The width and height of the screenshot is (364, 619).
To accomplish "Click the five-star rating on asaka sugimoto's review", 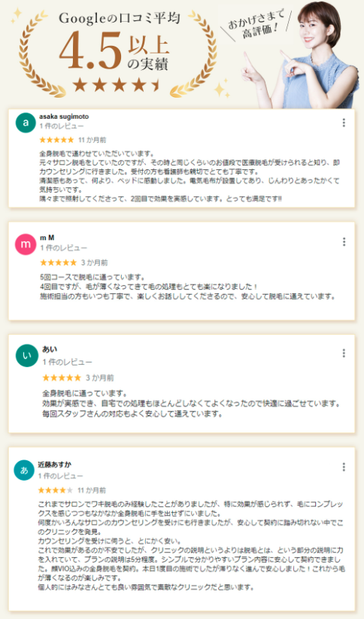I will click(56, 140).
